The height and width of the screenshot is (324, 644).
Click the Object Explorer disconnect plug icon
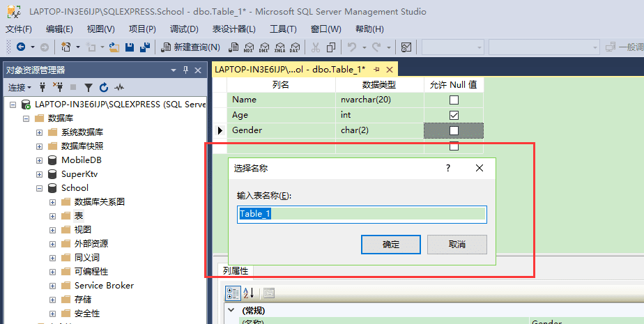pos(57,87)
